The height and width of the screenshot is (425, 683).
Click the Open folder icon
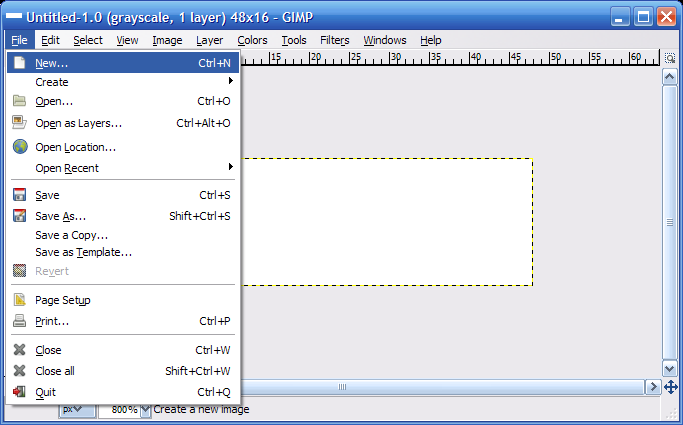tap(19, 101)
